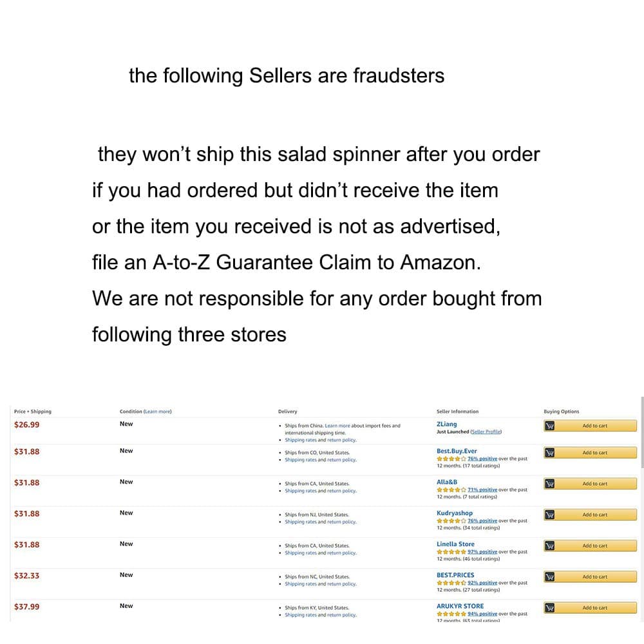Add the $26.99 ZLiang offer to cart
The height and width of the screenshot is (644, 644).
pos(594,426)
